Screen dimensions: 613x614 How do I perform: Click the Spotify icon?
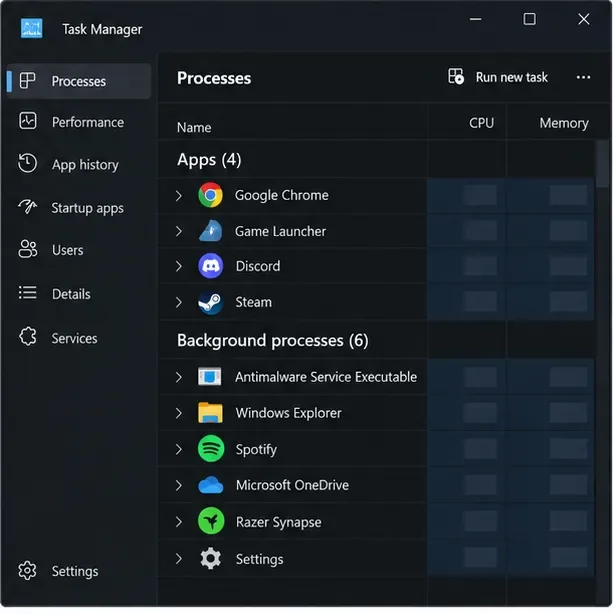[211, 449]
